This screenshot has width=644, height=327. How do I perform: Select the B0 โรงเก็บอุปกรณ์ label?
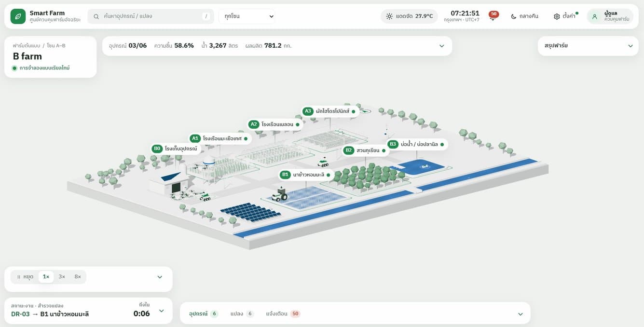[x=177, y=149]
